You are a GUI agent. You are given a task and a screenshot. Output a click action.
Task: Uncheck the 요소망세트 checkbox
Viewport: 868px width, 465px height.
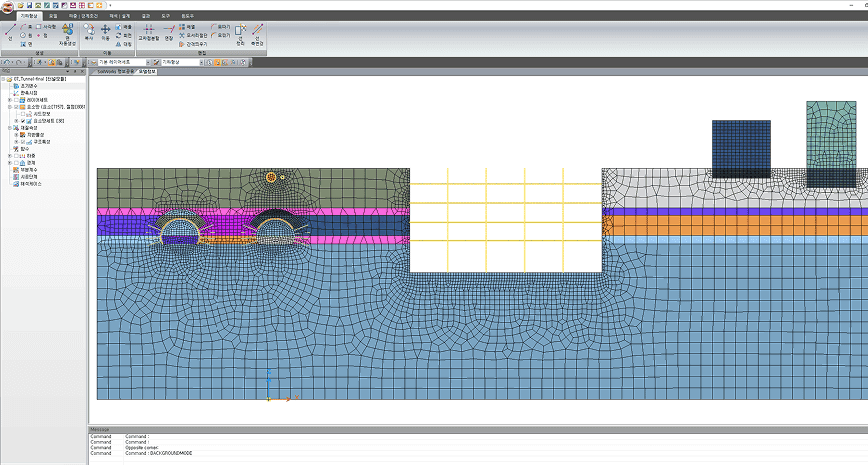click(23, 121)
